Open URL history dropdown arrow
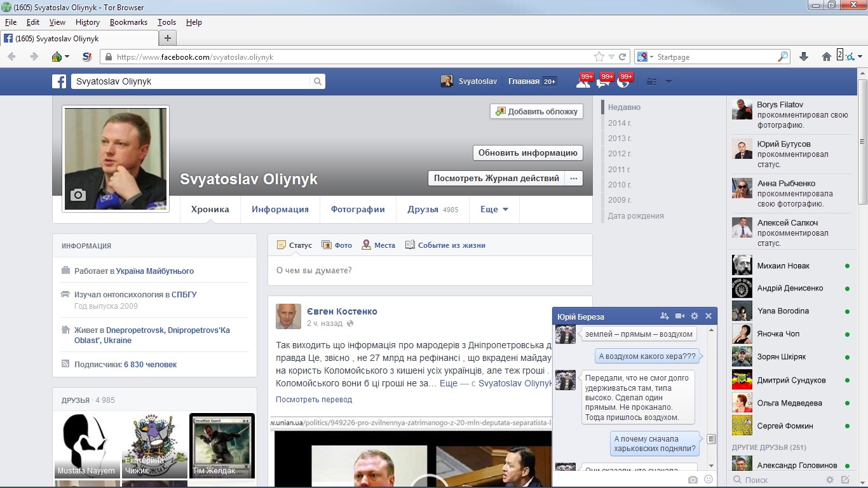868x488 pixels. click(611, 57)
